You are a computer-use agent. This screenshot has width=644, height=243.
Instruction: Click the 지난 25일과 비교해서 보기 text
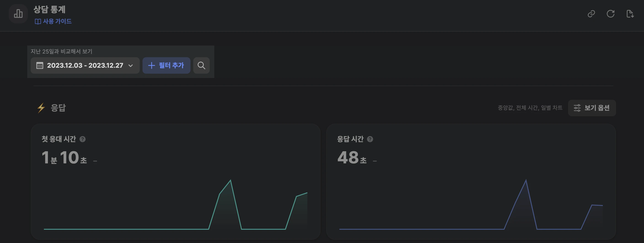[x=61, y=51]
